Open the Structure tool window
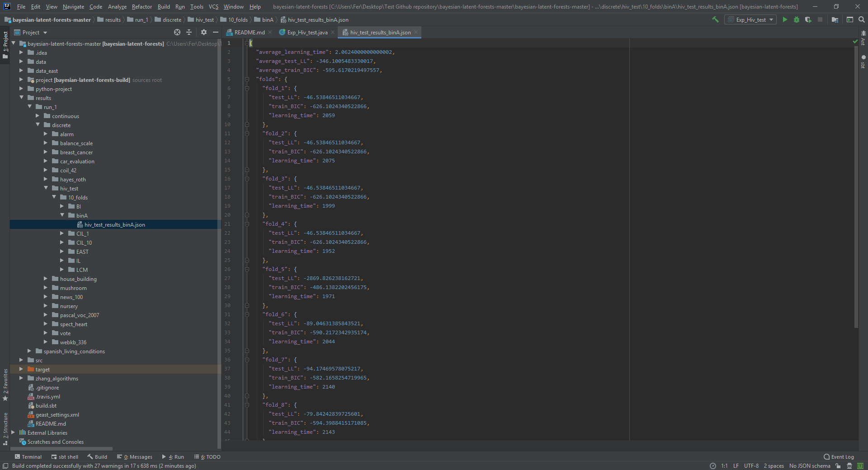The image size is (868, 470). (5, 428)
